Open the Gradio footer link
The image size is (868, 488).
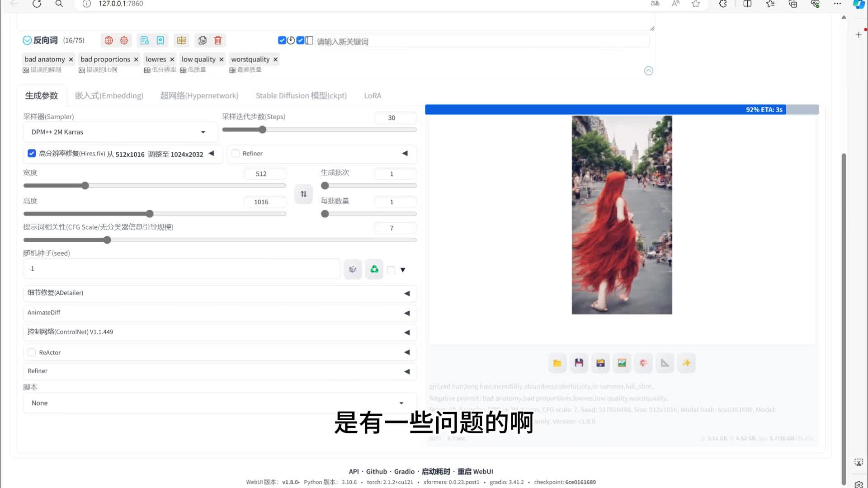point(404,471)
